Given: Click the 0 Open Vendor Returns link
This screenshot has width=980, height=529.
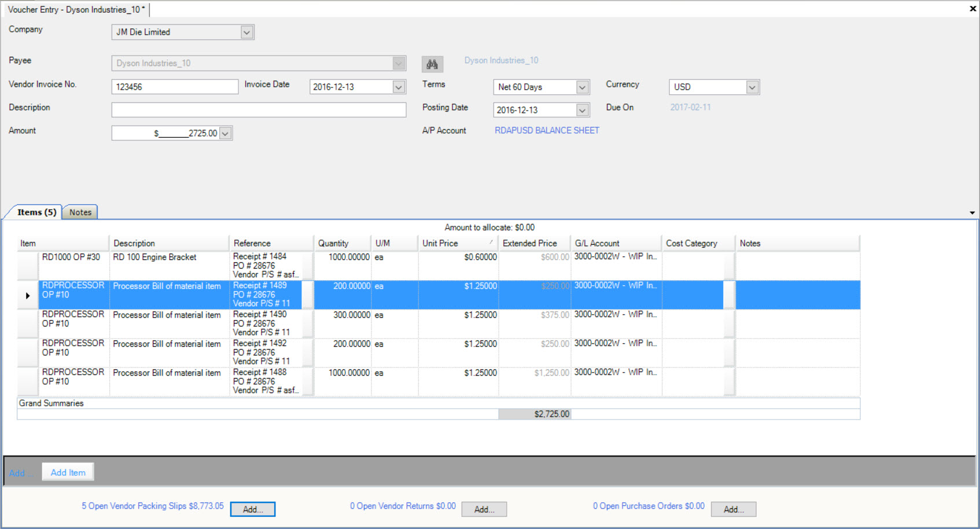Looking at the screenshot, I should tap(403, 506).
